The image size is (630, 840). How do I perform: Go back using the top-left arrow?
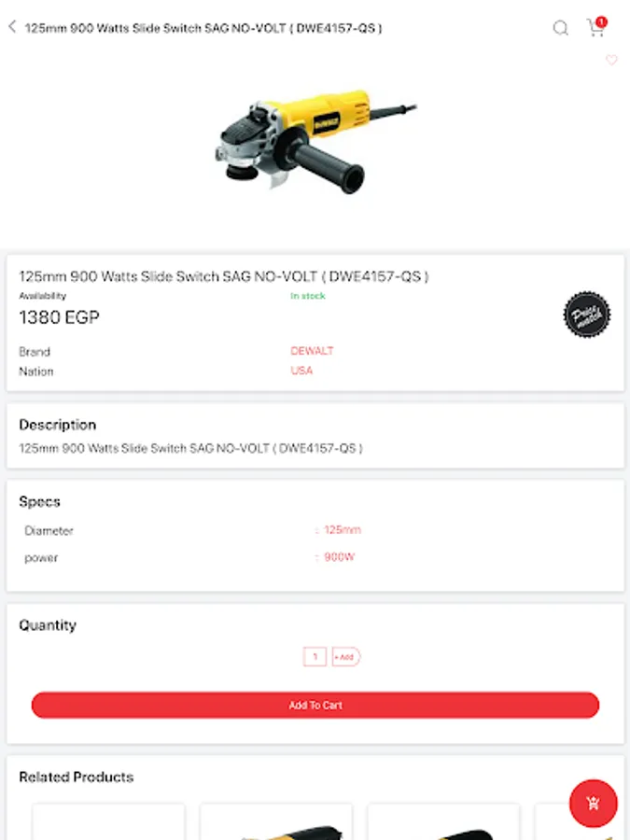tap(12, 27)
